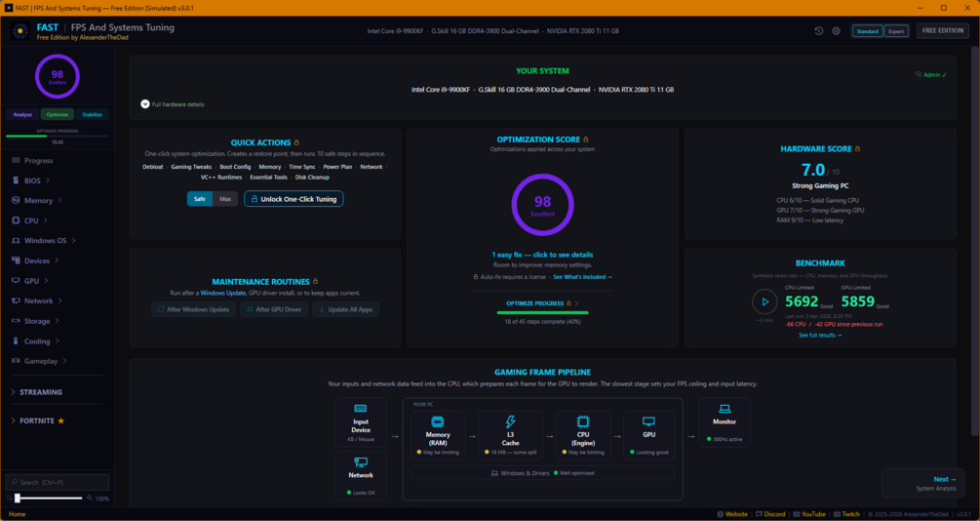
Task: Open settings gear icon in header
Action: 837,30
